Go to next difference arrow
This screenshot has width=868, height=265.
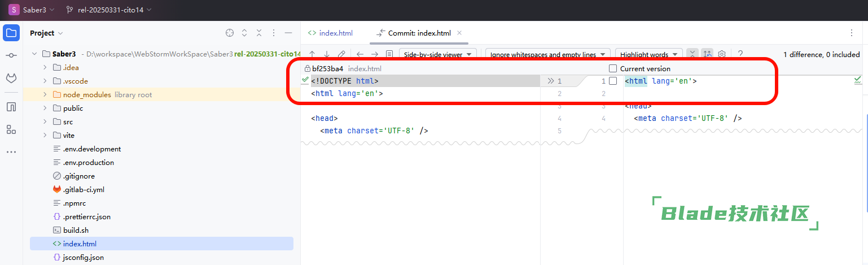click(327, 55)
